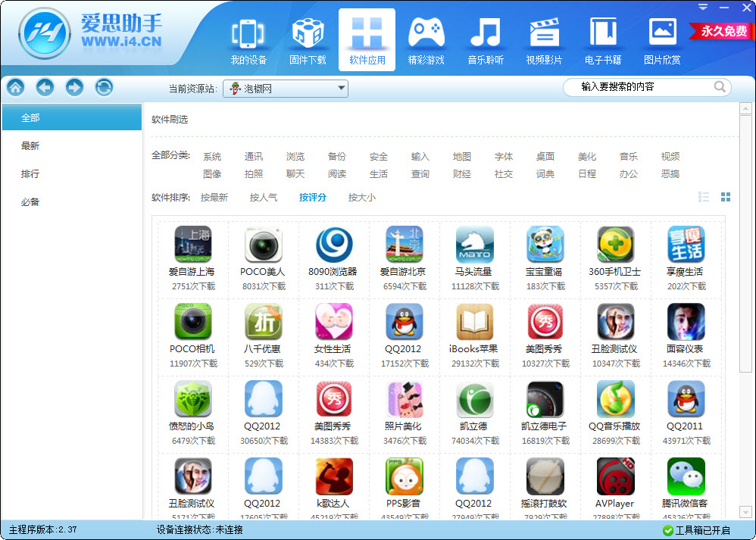
Task: Filter by 拍照 category
Action: (254, 174)
